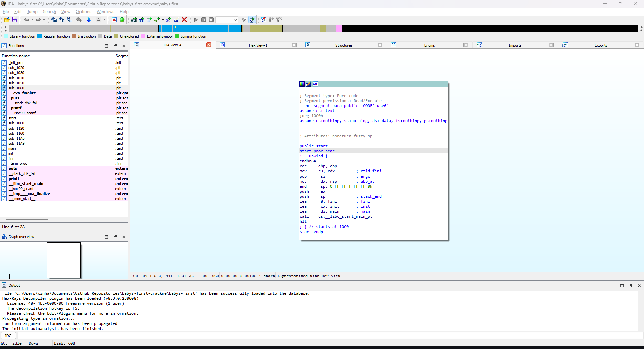Screen dimensions: 644x349
Task: Click the blue down arrow toolbar icon
Action: click(x=89, y=20)
